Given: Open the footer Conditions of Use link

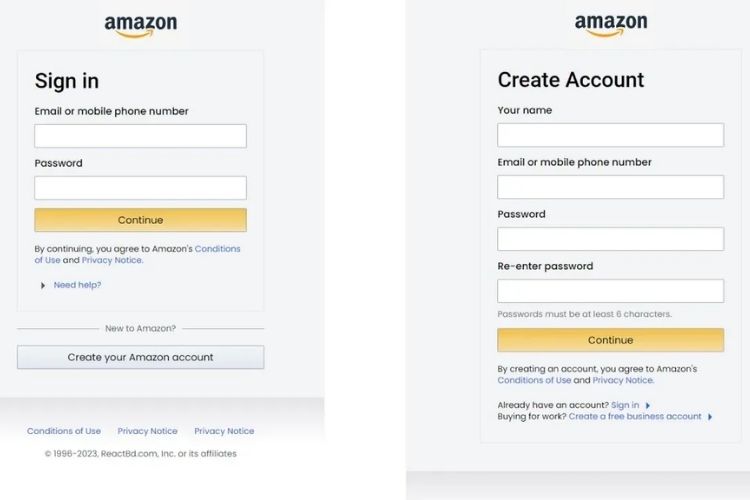Looking at the screenshot, I should 64,431.
